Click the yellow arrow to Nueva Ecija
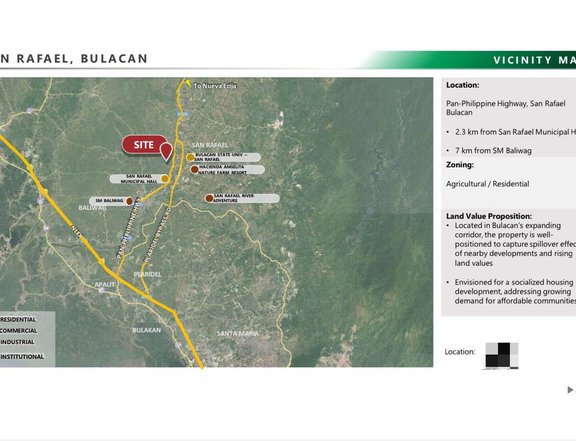Screen dimensions: 576x441 coord(188,83)
